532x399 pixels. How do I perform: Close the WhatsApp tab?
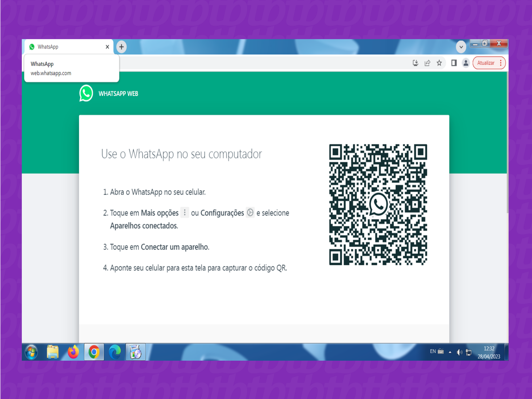point(107,47)
